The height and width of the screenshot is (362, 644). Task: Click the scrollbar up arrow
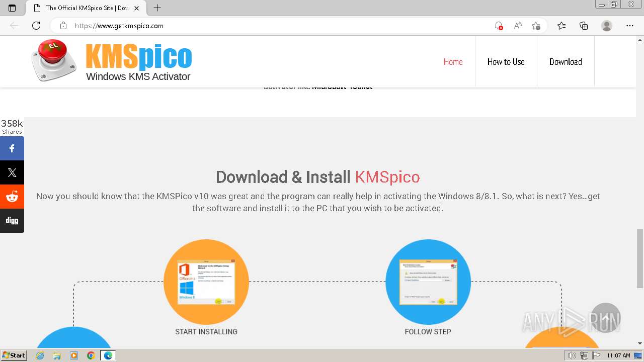[x=639, y=40]
